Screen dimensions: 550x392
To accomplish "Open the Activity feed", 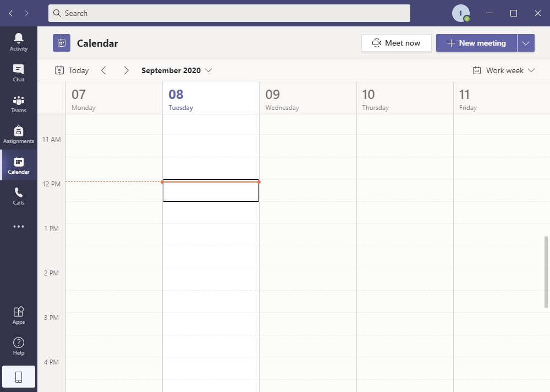I will (x=19, y=41).
